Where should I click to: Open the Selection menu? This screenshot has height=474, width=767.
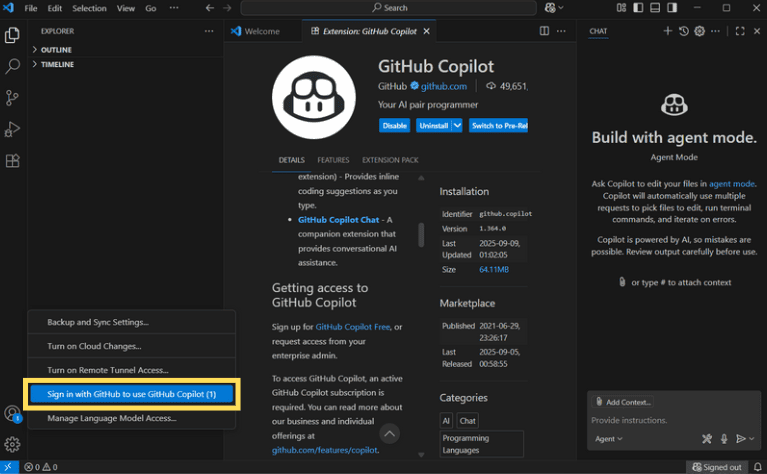[90, 8]
